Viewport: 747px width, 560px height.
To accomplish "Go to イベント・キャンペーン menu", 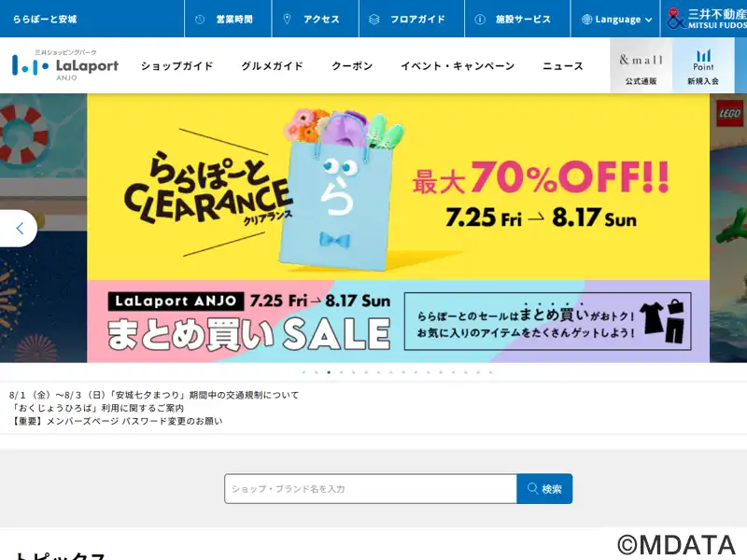I will 458,65.
